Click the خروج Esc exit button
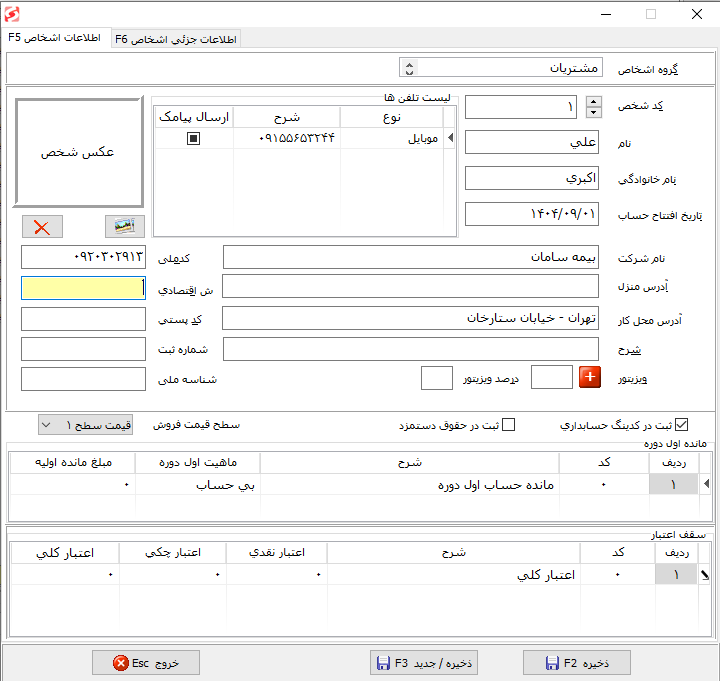Viewport: 720px width, 681px height. 145,662
